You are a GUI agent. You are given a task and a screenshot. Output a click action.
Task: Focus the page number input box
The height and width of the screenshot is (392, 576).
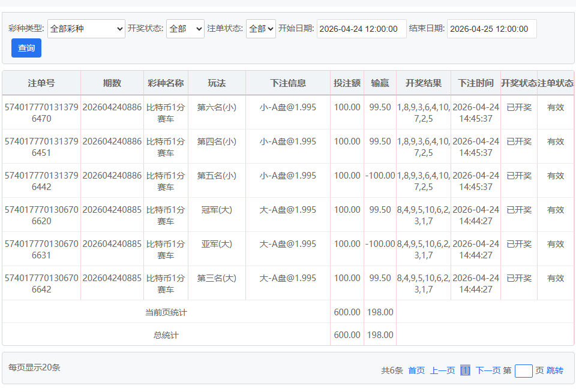(523, 371)
